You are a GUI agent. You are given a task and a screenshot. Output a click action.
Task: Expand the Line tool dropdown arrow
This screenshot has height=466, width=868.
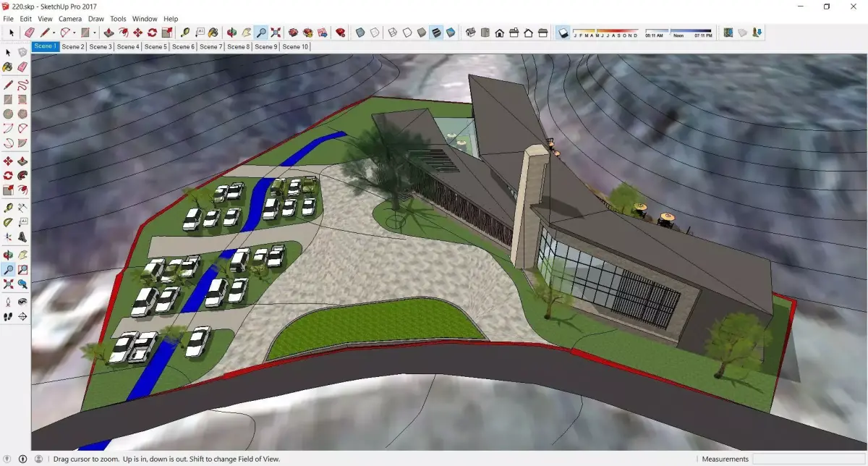pyautogui.click(x=54, y=33)
